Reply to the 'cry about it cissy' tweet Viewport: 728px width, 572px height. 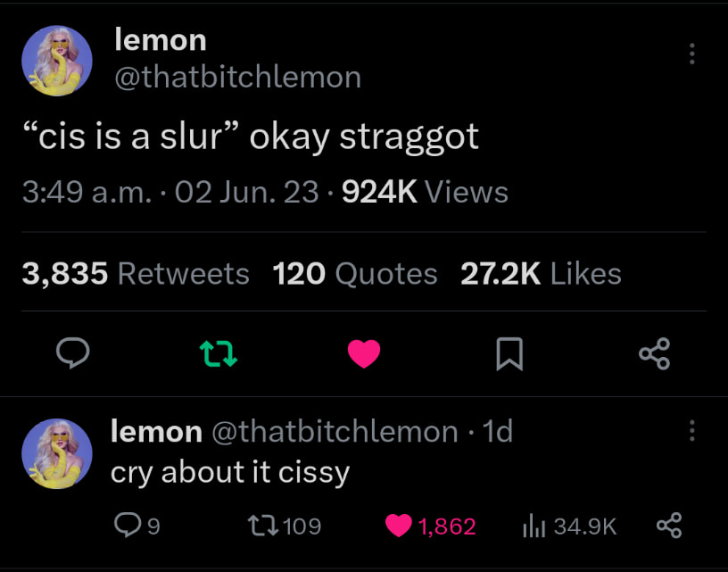[137, 526]
